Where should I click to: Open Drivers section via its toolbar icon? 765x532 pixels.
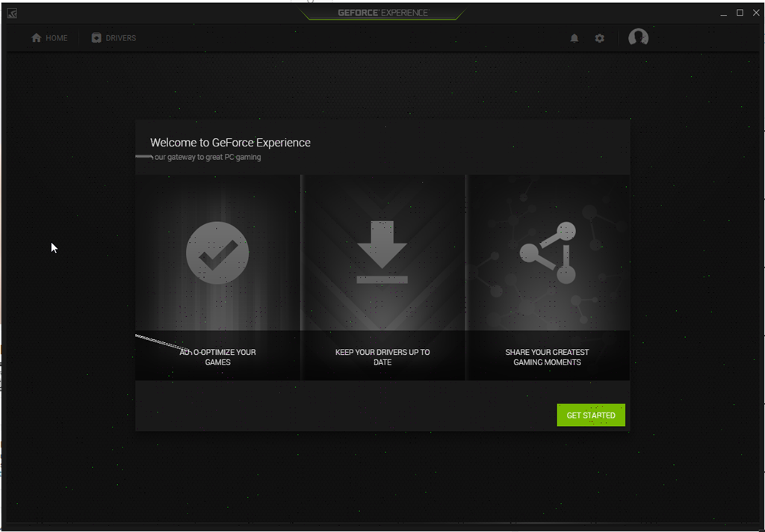pos(96,37)
